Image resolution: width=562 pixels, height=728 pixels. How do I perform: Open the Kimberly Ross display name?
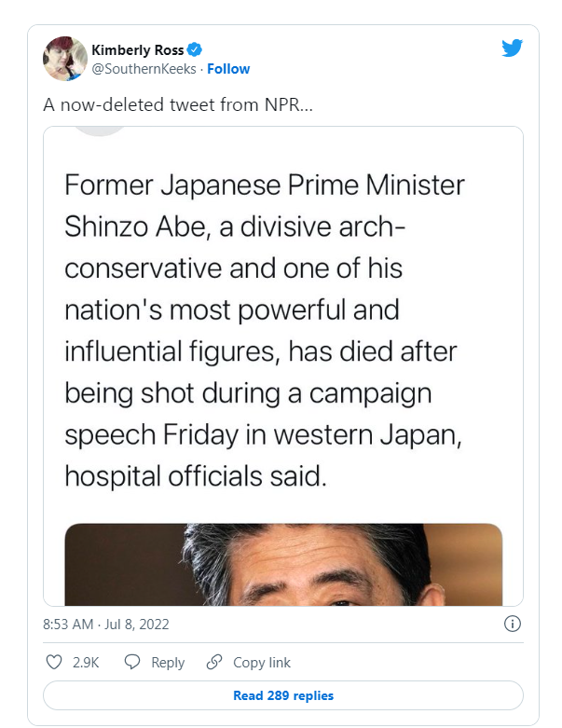click(x=137, y=49)
